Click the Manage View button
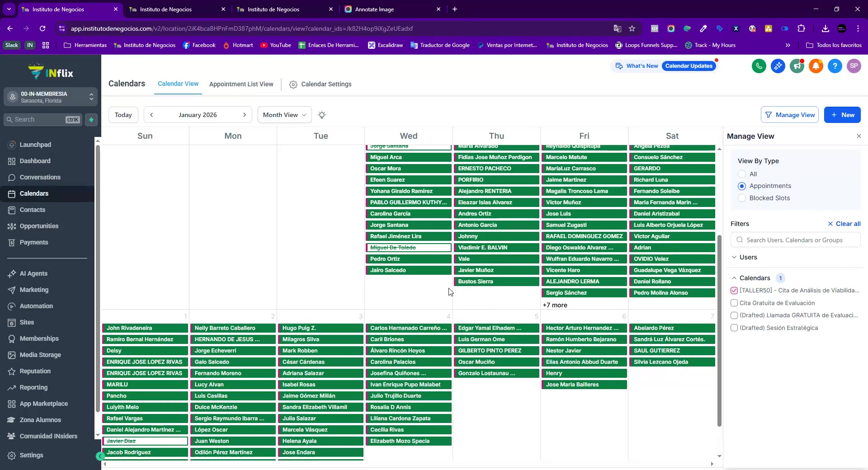The width and height of the screenshot is (868, 470). coord(790,115)
